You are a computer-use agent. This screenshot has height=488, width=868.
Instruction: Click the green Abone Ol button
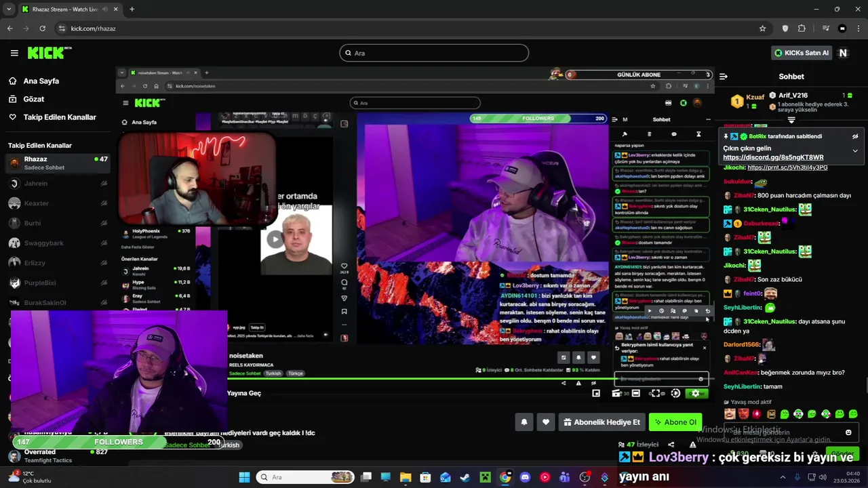tap(675, 422)
